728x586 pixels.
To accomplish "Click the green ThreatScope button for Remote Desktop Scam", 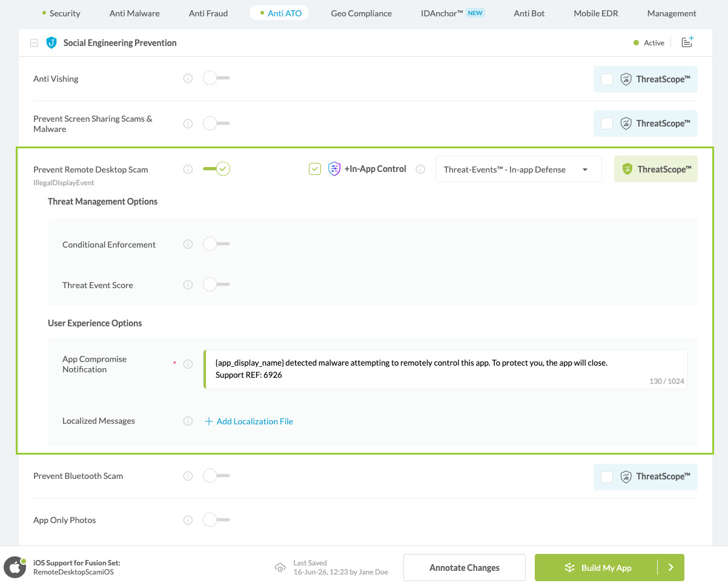I will click(x=656, y=170).
